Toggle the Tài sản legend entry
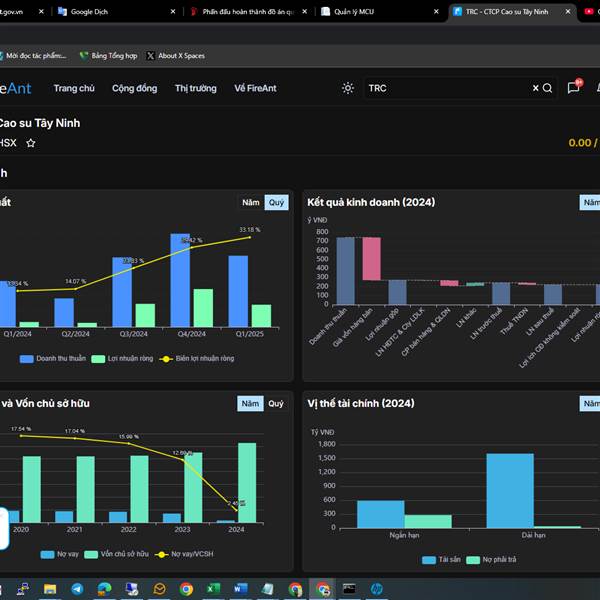The height and width of the screenshot is (600, 600). 441,560
